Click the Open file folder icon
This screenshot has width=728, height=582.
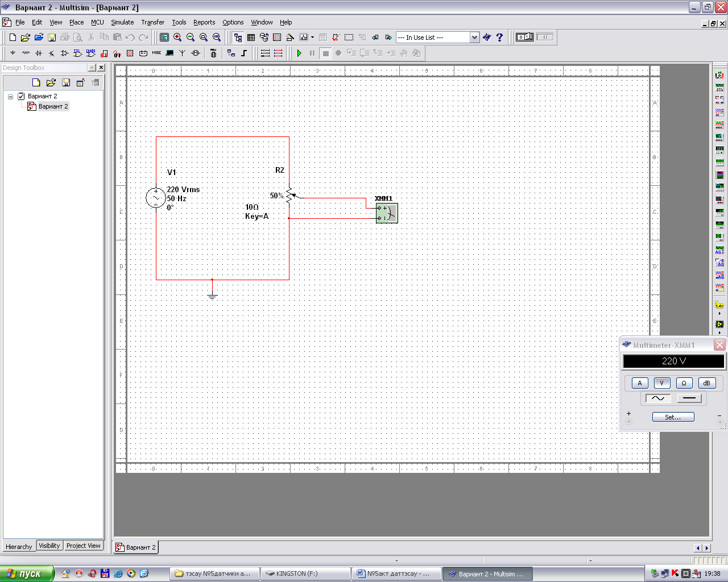[x=26, y=38]
